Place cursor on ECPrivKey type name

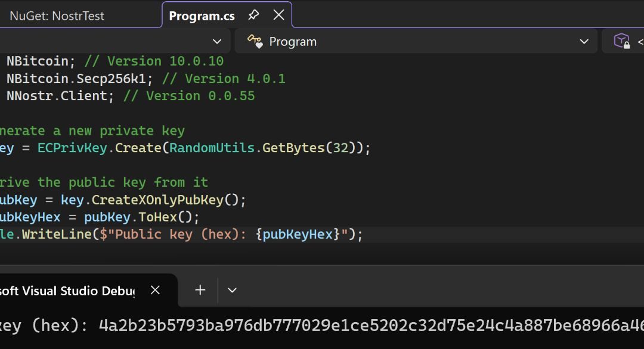pyautogui.click(x=72, y=148)
